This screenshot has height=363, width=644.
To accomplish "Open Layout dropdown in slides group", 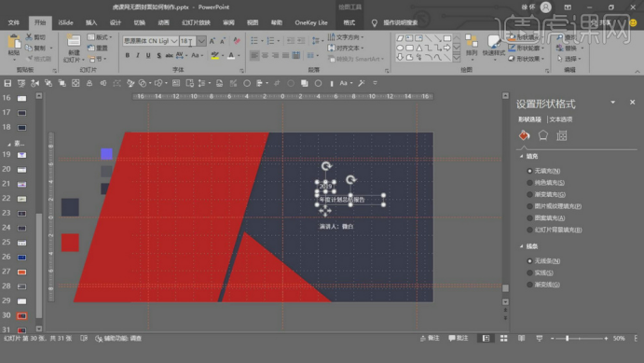I will pyautogui.click(x=100, y=37).
